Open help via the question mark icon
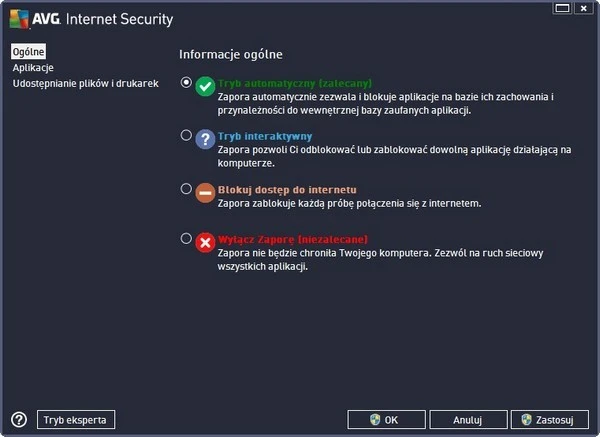This screenshot has width=600, height=437. [18, 419]
